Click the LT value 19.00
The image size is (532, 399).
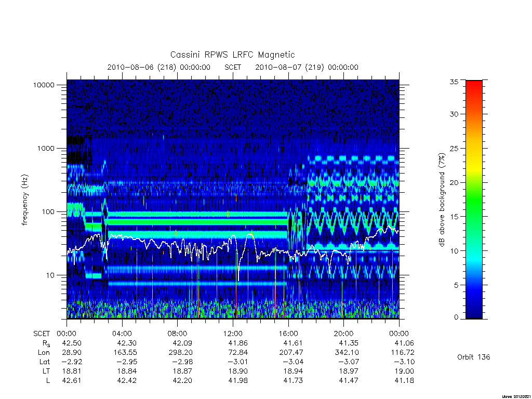tap(404, 371)
